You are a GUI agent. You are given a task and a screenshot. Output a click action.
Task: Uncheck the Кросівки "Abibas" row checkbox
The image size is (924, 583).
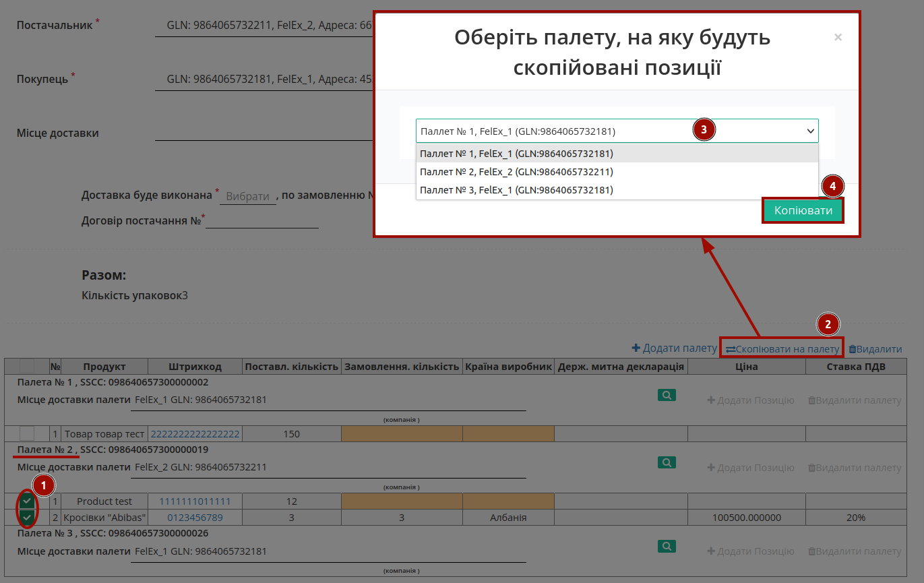click(x=27, y=518)
